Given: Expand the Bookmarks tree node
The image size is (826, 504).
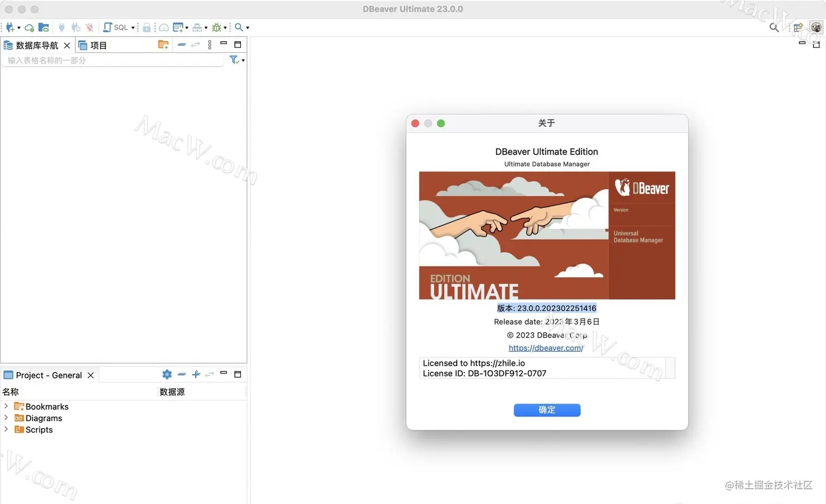Looking at the screenshot, I should [x=6, y=406].
